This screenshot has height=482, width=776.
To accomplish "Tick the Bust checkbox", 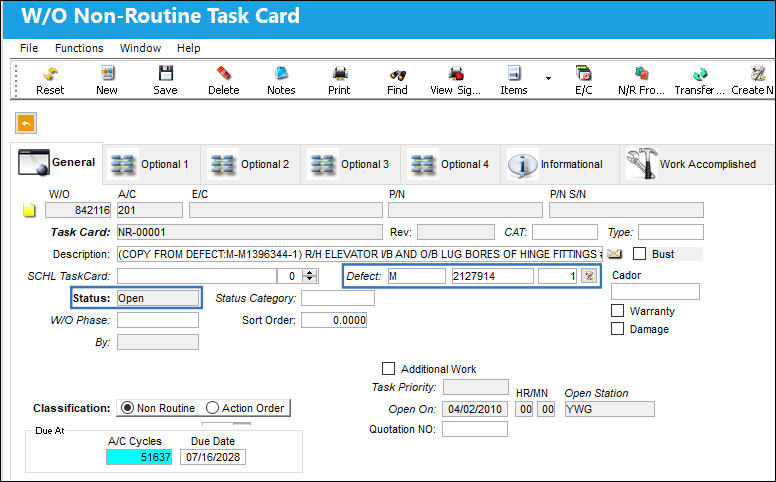I will 639,254.
